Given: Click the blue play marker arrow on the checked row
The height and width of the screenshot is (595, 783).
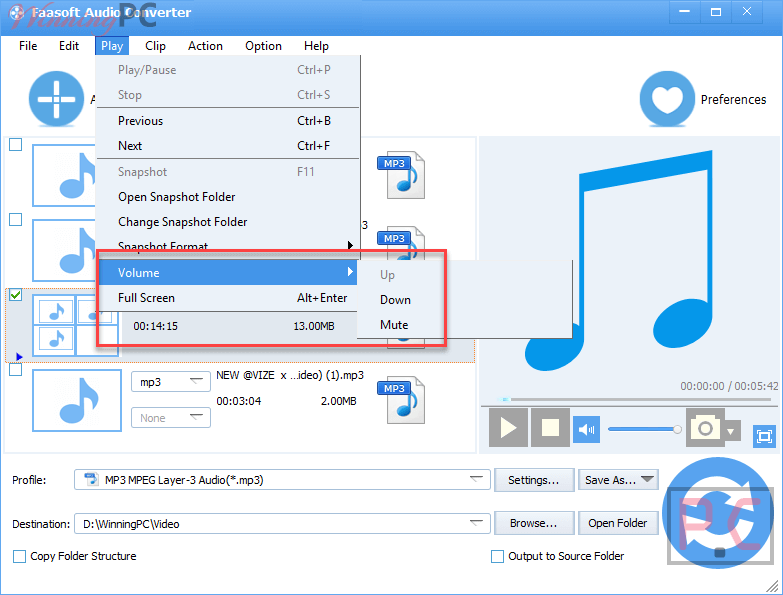Looking at the screenshot, I should [19, 356].
